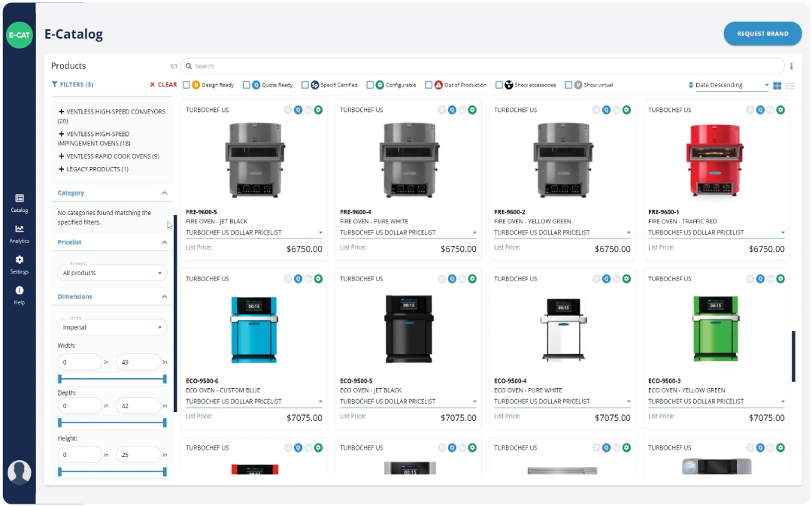This screenshot has width=812, height=506.
Task: Collapse the Category section
Action: click(164, 192)
